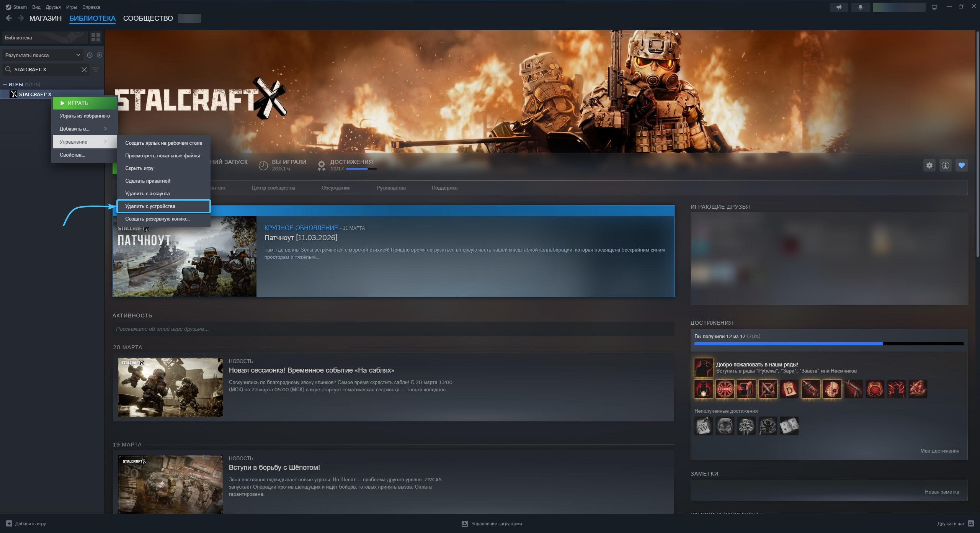The height and width of the screenshot is (533, 980).
Task: Click the announcements megaphone icon
Action: 839,7
